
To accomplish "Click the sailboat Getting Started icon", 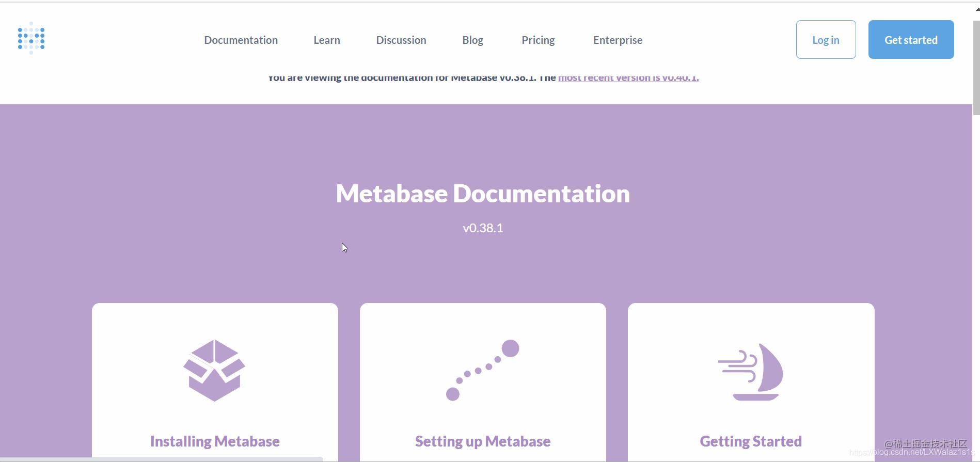I will [750, 371].
